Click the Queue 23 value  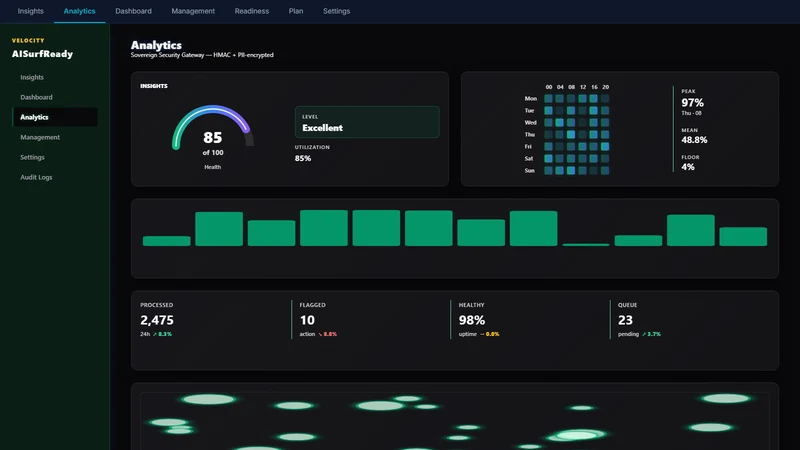[626, 320]
